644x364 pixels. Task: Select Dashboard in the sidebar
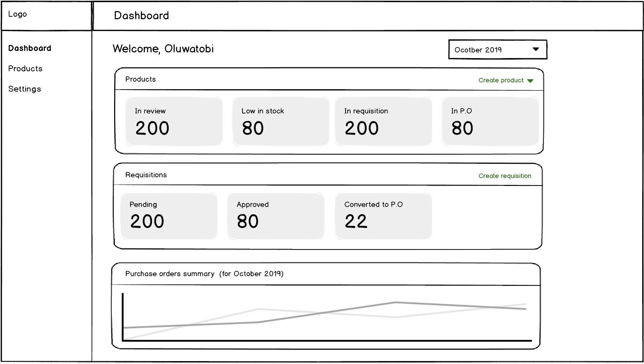point(30,48)
